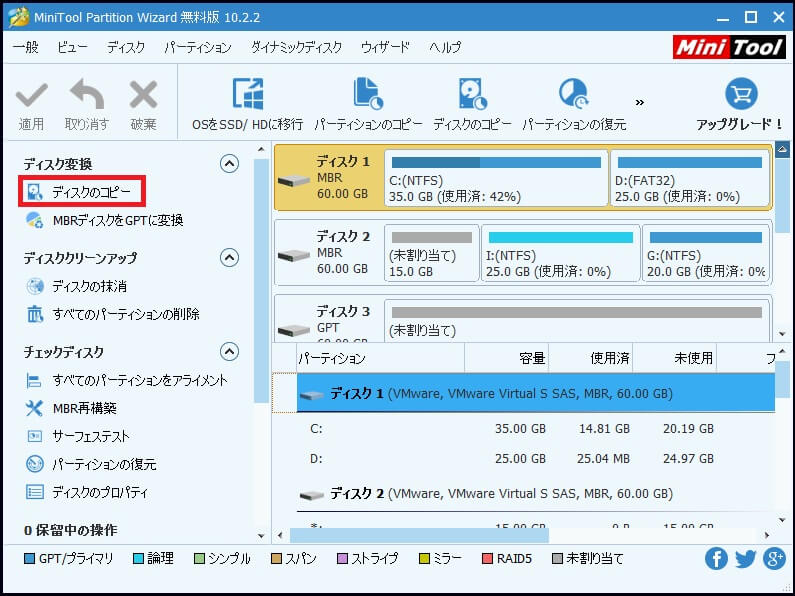This screenshot has height=596, width=795.
Task: Open the パーティション menu
Action: (198, 47)
